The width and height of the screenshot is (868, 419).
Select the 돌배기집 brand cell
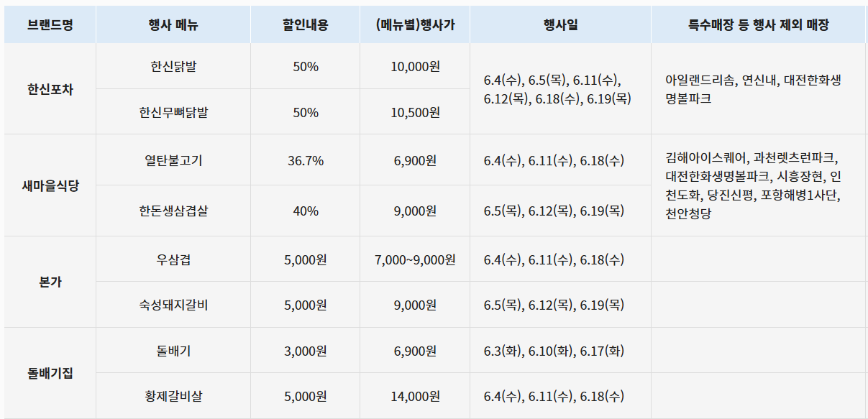(x=50, y=373)
